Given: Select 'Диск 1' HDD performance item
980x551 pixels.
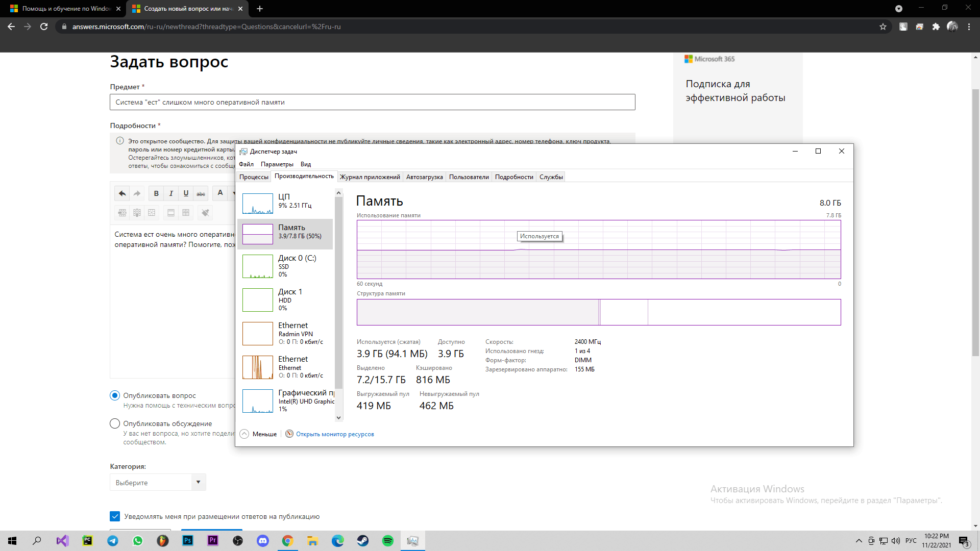Looking at the screenshot, I should coord(286,300).
